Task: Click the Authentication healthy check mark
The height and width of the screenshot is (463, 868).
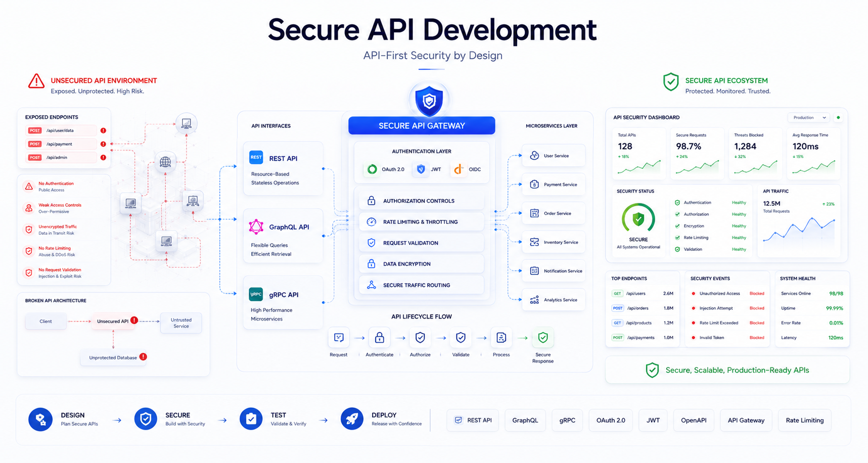Action: tap(677, 203)
